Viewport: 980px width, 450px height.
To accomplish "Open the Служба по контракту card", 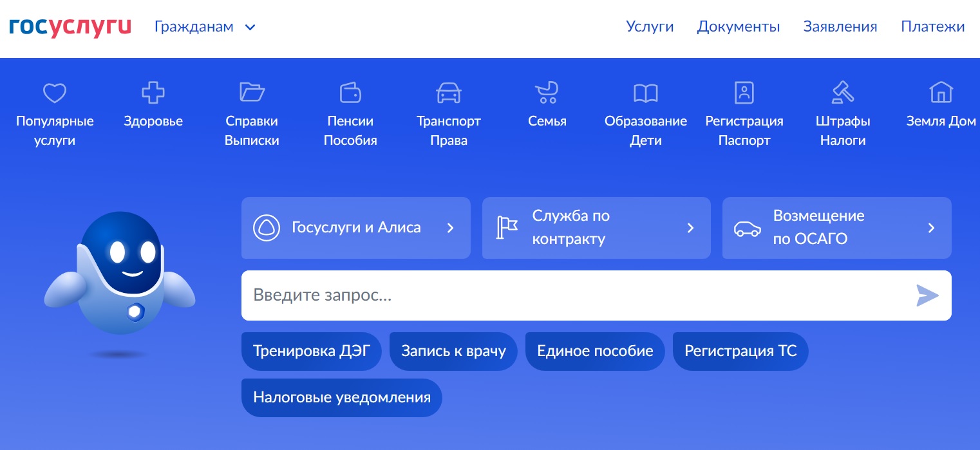I will pos(596,228).
